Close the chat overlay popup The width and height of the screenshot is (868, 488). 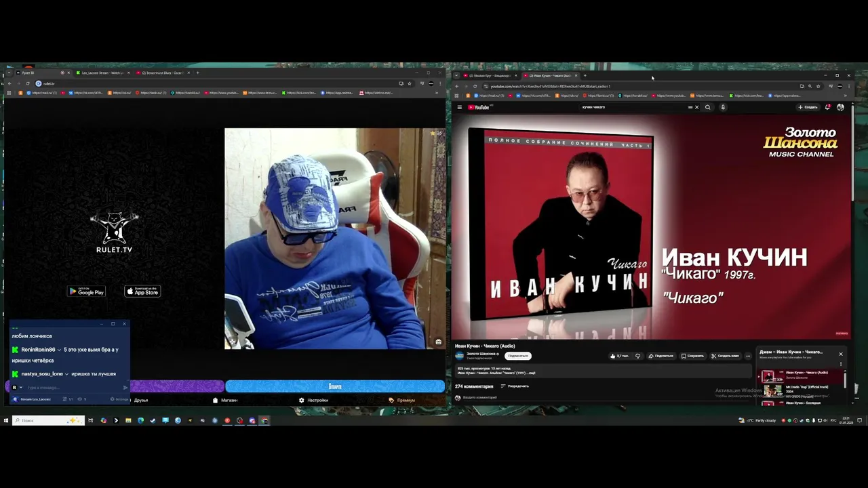click(x=124, y=324)
